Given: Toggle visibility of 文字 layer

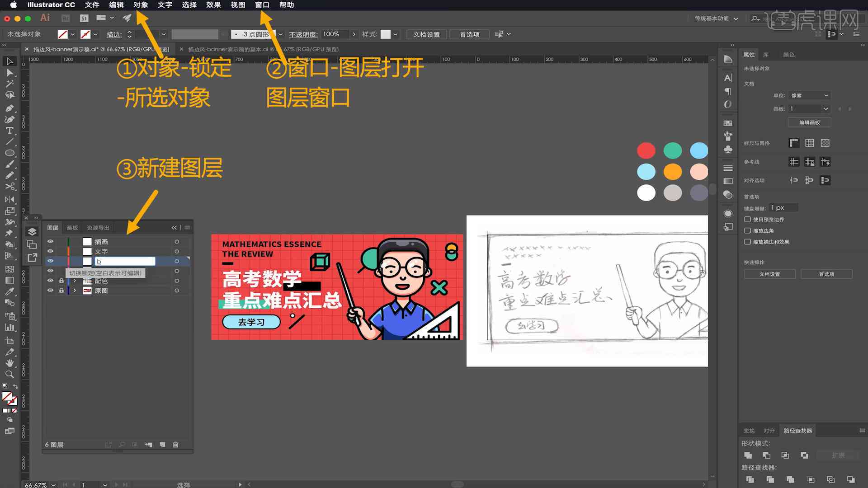Looking at the screenshot, I should tap(51, 251).
